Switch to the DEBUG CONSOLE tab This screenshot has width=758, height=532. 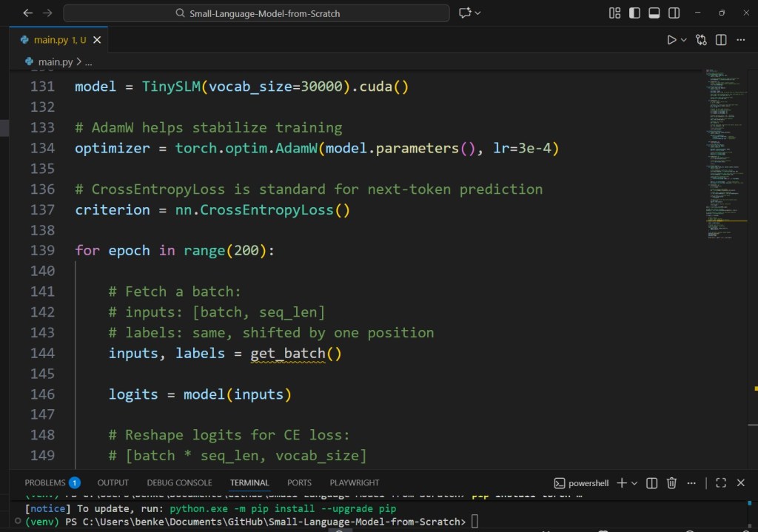[x=179, y=482]
